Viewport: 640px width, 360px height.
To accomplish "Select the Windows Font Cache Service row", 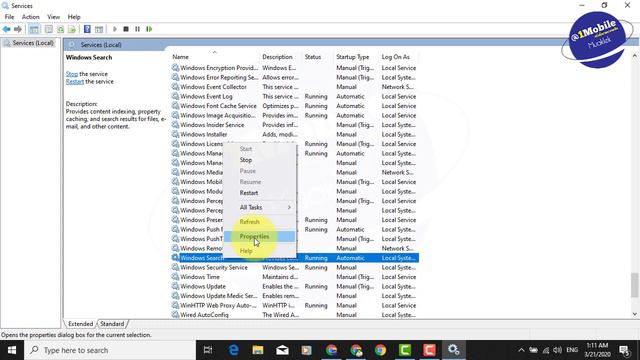I will (x=295, y=106).
